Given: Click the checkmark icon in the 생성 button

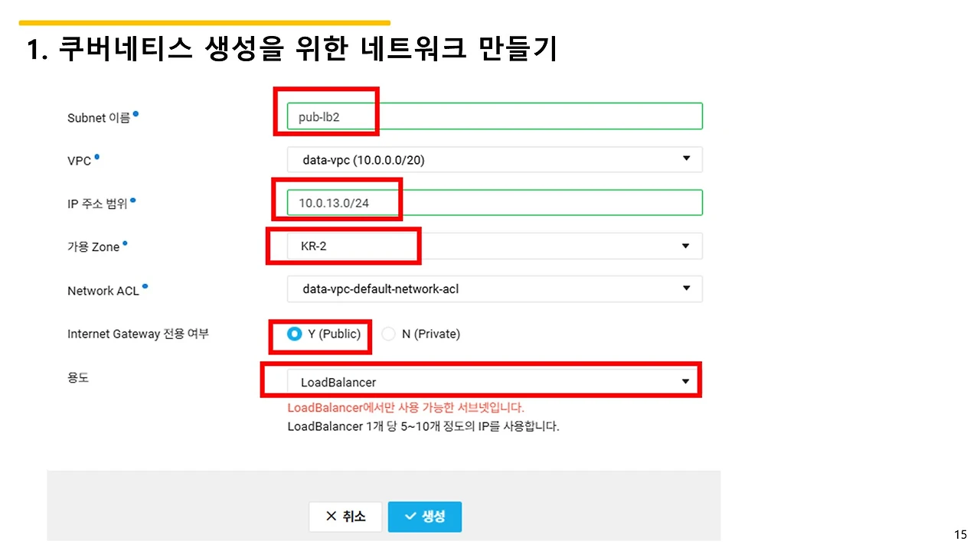Looking at the screenshot, I should coord(411,517).
